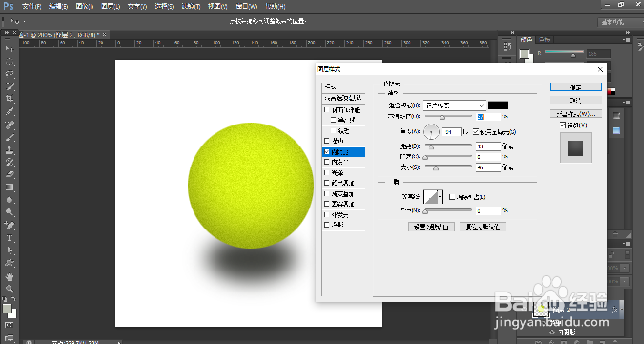Click the fx icon on layer 图层 2

tap(614, 310)
